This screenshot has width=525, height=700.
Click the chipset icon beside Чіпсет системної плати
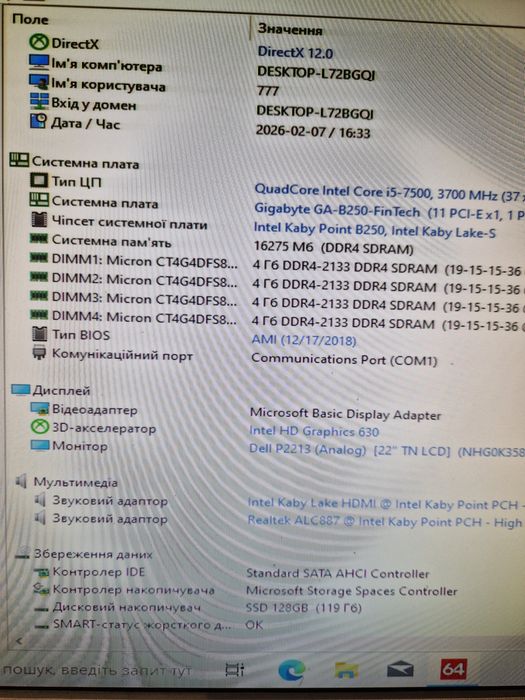tap(39, 219)
